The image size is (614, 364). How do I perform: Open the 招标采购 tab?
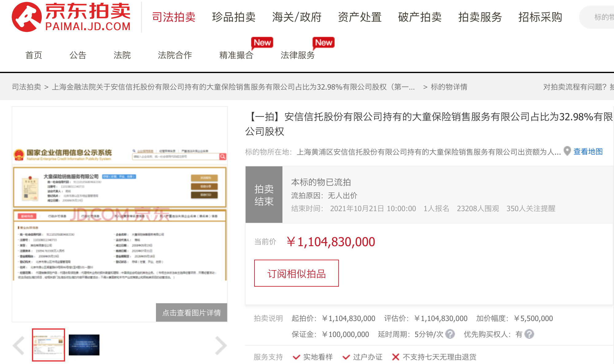pos(540,17)
